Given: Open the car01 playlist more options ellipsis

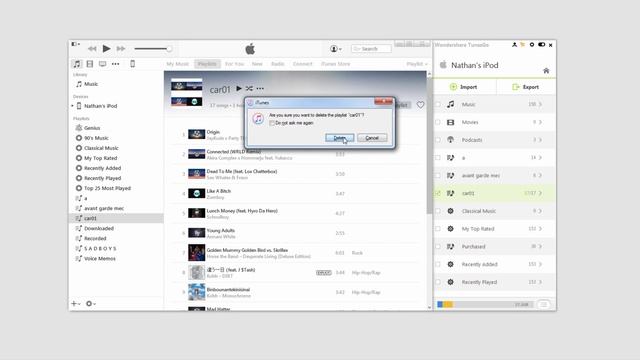Looking at the screenshot, I should [x=260, y=89].
